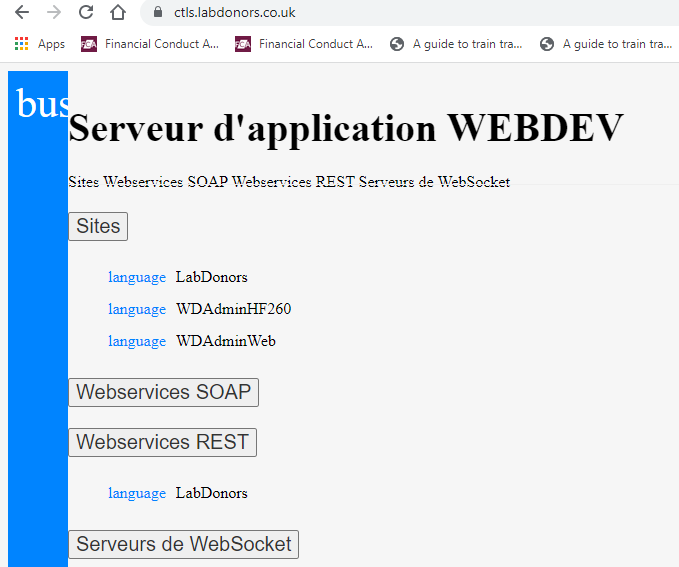Open first A guide to train tra... bookmark
Viewport: 679px width, 567px height.
click(456, 44)
